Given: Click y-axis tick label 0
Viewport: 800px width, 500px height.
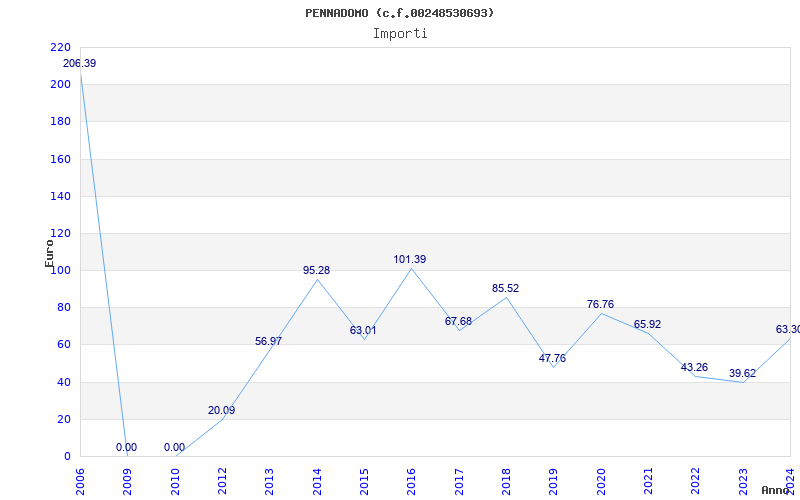Looking at the screenshot, I should (67, 457).
